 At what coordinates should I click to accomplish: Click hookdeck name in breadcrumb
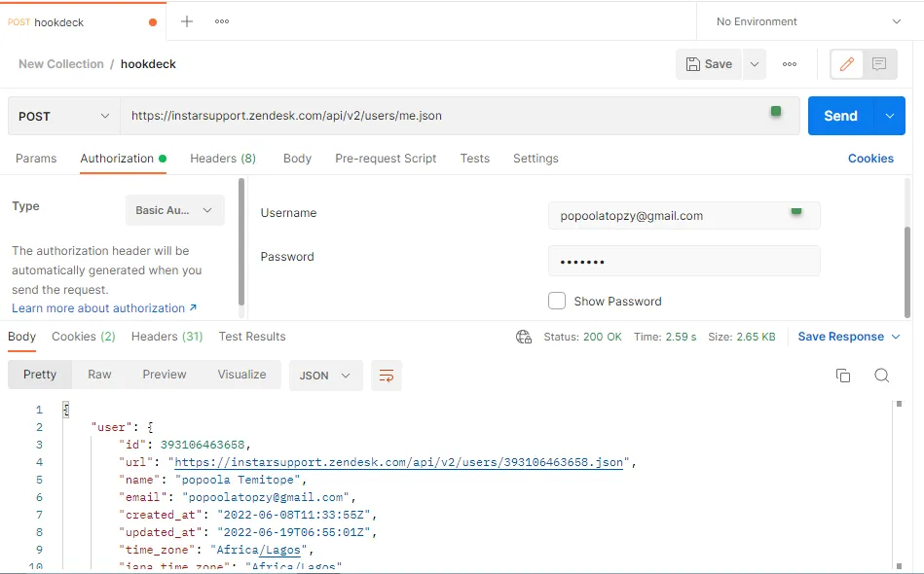pyautogui.click(x=149, y=64)
